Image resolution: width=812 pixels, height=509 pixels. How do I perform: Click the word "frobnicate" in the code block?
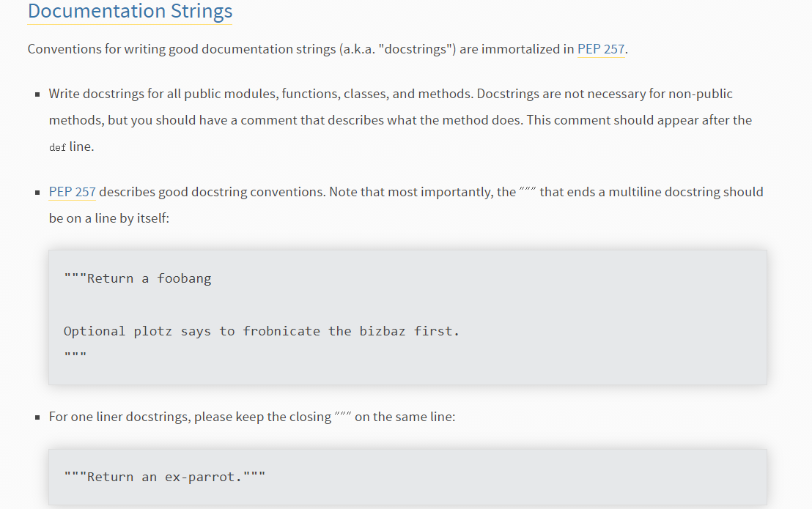pos(281,331)
